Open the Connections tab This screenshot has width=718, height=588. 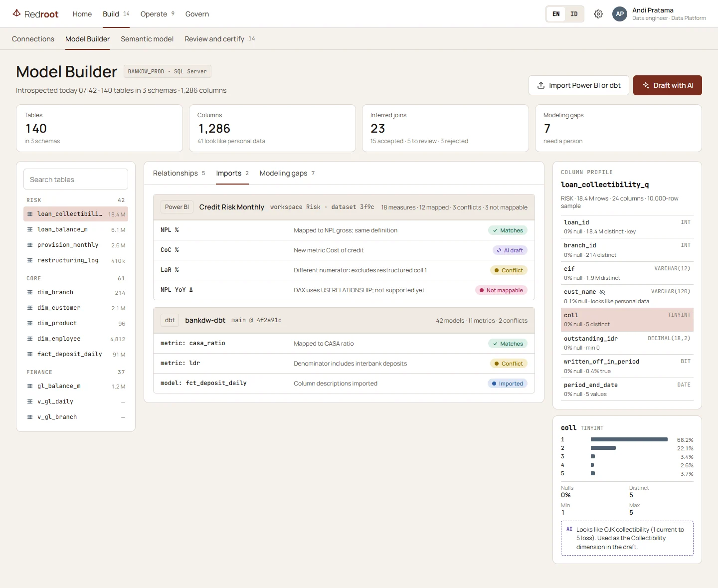point(33,39)
